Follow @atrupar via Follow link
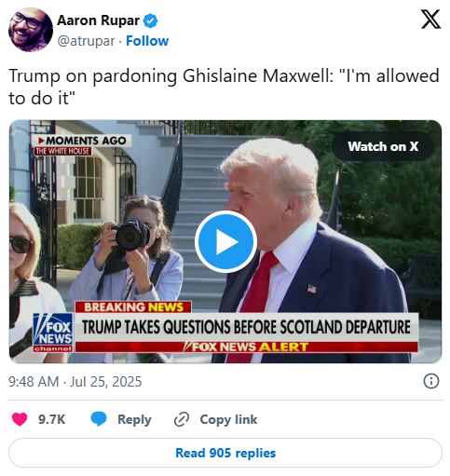This screenshot has height=476, width=450. (147, 41)
